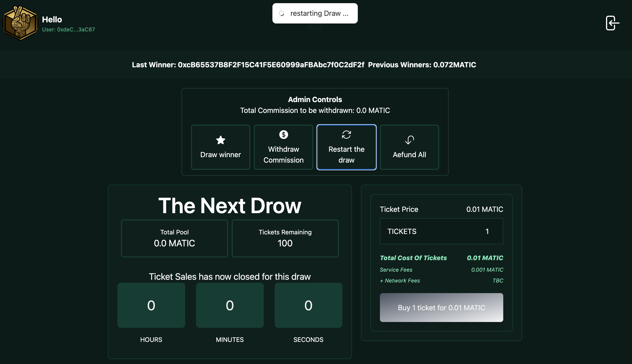
Task: Click the spinner in the restarting Draw banner
Action: 282,13
